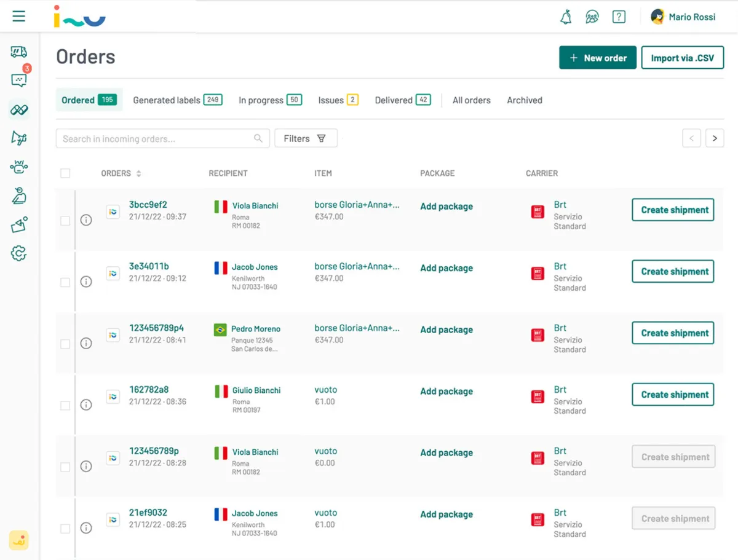The height and width of the screenshot is (560, 738).
Task: Click Import via .CSV button
Action: (x=683, y=58)
